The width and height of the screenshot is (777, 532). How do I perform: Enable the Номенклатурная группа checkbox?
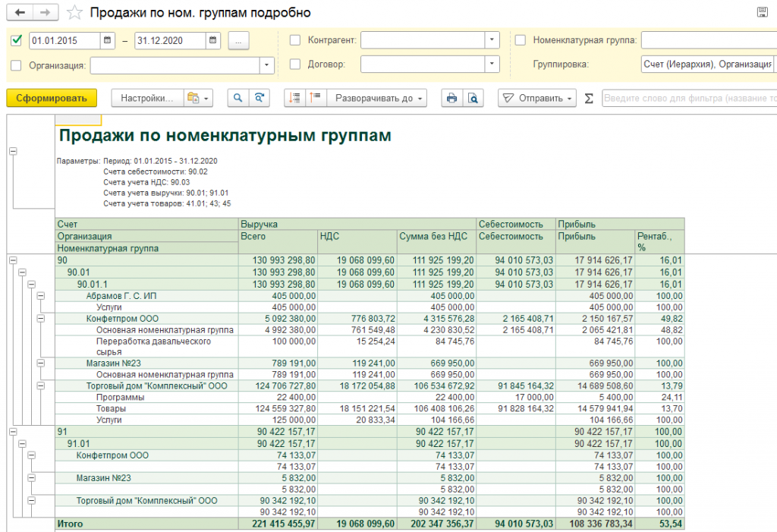[x=521, y=40]
